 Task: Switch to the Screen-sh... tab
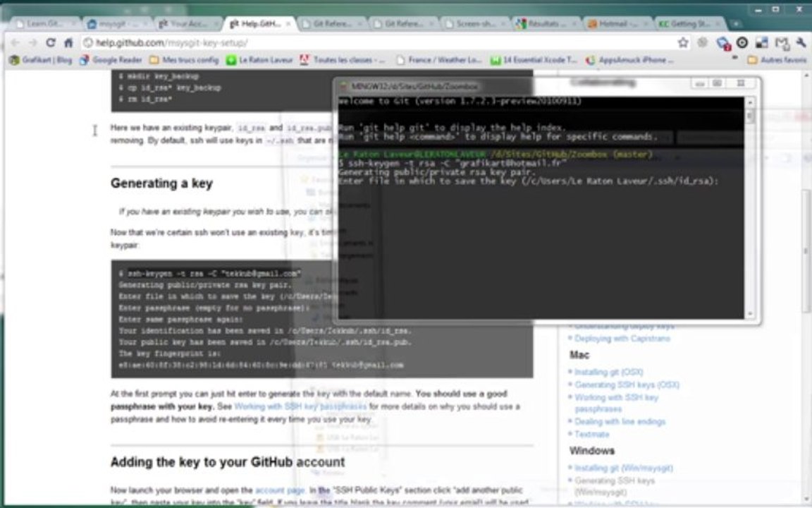(x=475, y=23)
